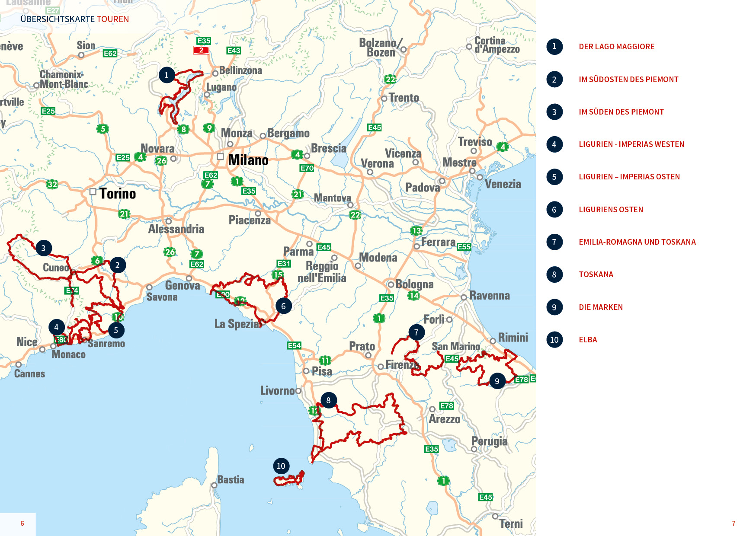Click the Torino city label
This screenshot has width=756, height=536.
pos(117,194)
